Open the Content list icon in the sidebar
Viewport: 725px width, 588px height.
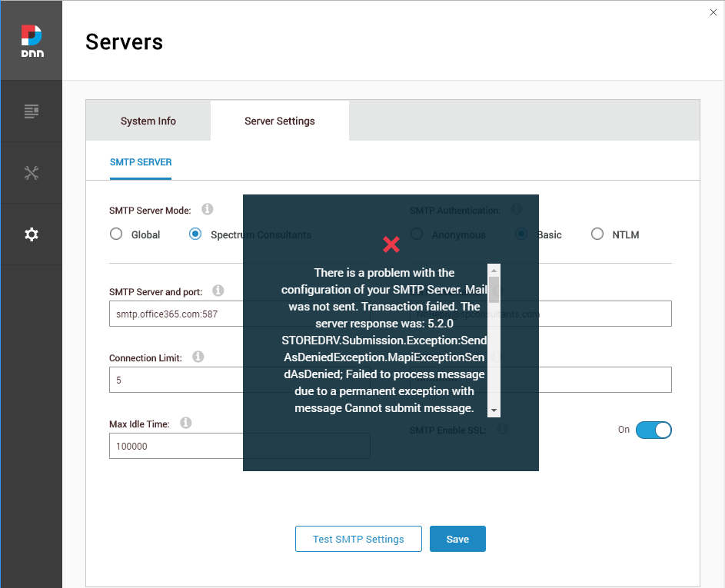point(31,112)
